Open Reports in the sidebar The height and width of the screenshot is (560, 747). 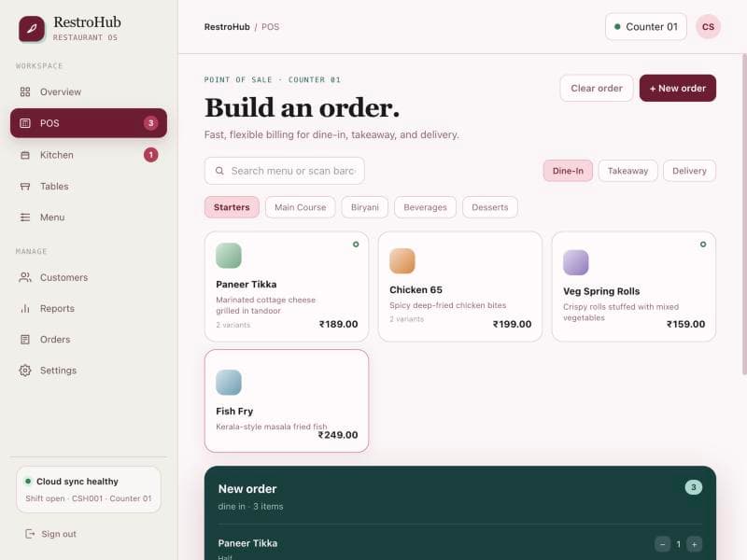[89, 309]
